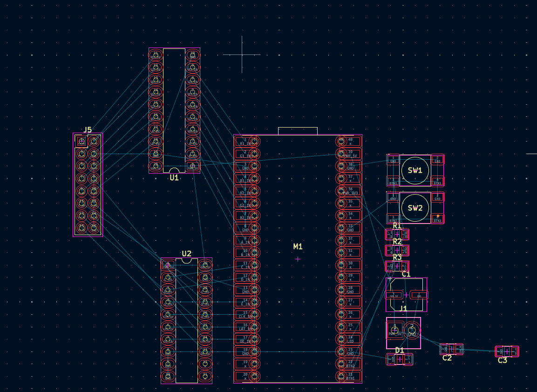Select the C3 capacitor label
Image resolution: width=537 pixels, height=392 pixels.
click(x=503, y=360)
